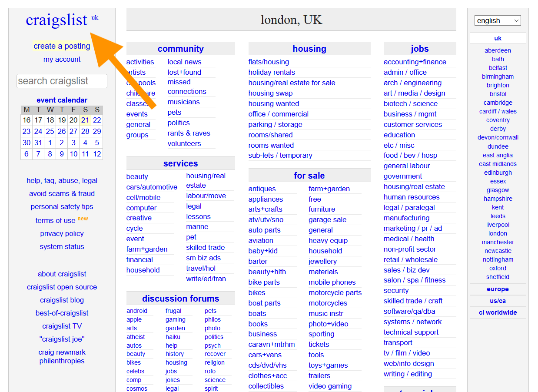View food / bev / hosp jobs
This screenshot has width=538, height=392.
pos(410,155)
